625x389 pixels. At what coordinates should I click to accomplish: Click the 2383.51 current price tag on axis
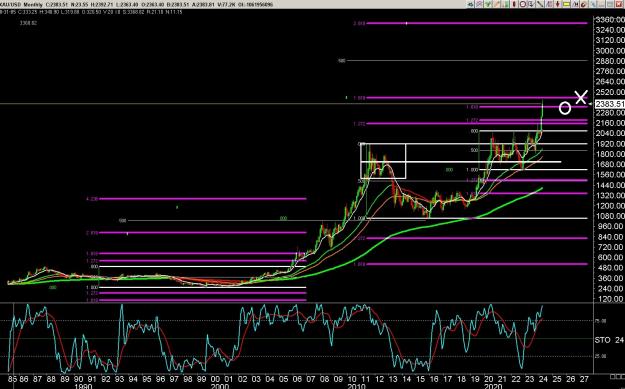tap(609, 104)
